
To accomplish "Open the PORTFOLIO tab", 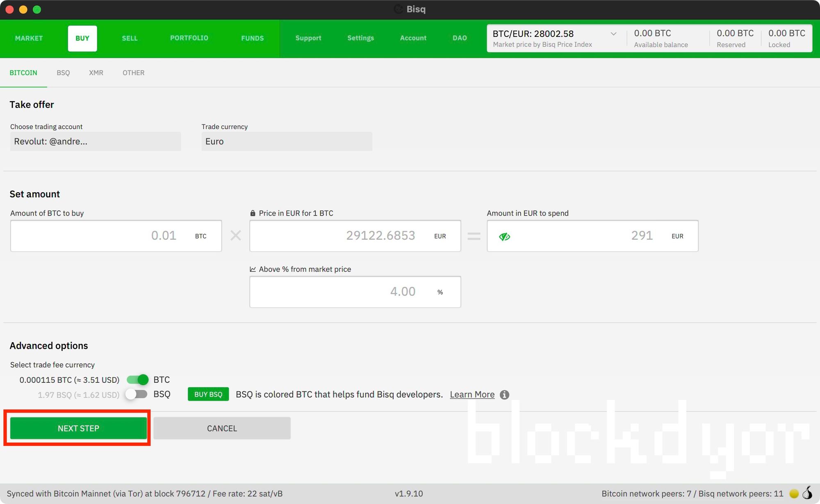I will click(189, 38).
